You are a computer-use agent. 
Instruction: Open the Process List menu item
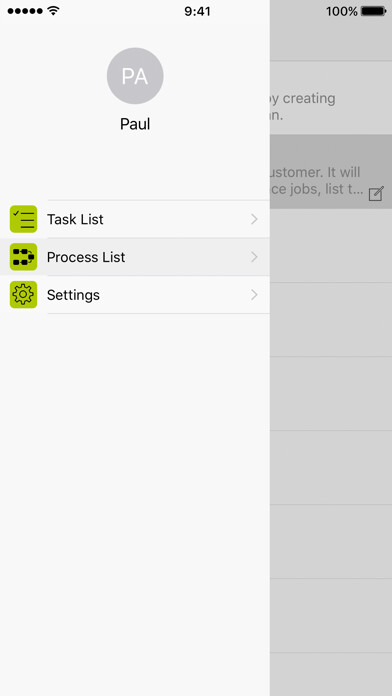click(135, 257)
